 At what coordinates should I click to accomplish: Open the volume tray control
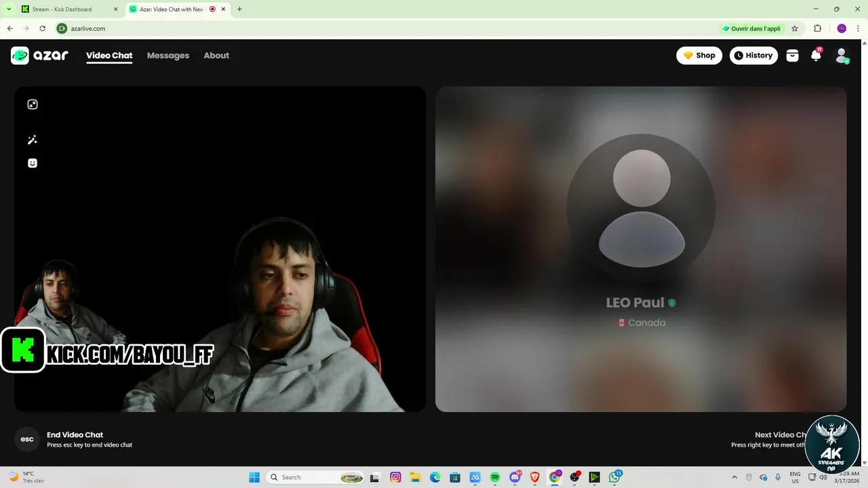(823, 477)
